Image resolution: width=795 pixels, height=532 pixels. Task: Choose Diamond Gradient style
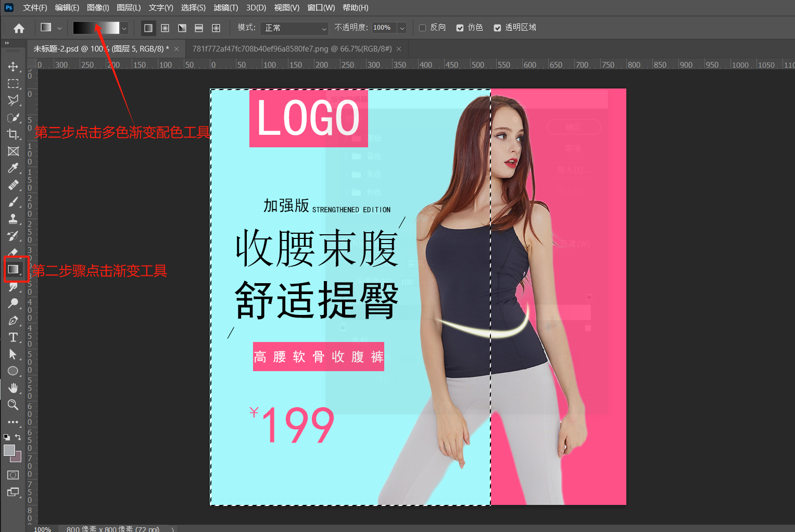216,28
